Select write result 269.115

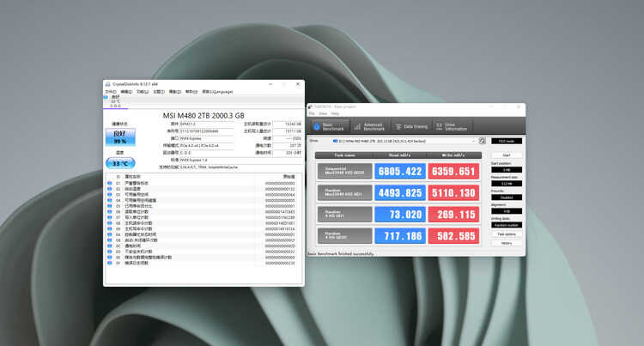[x=453, y=215]
